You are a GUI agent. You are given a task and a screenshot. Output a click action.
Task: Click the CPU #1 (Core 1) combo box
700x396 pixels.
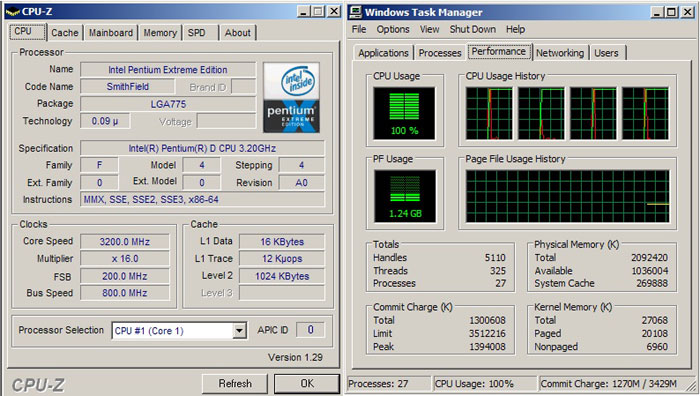tap(179, 331)
